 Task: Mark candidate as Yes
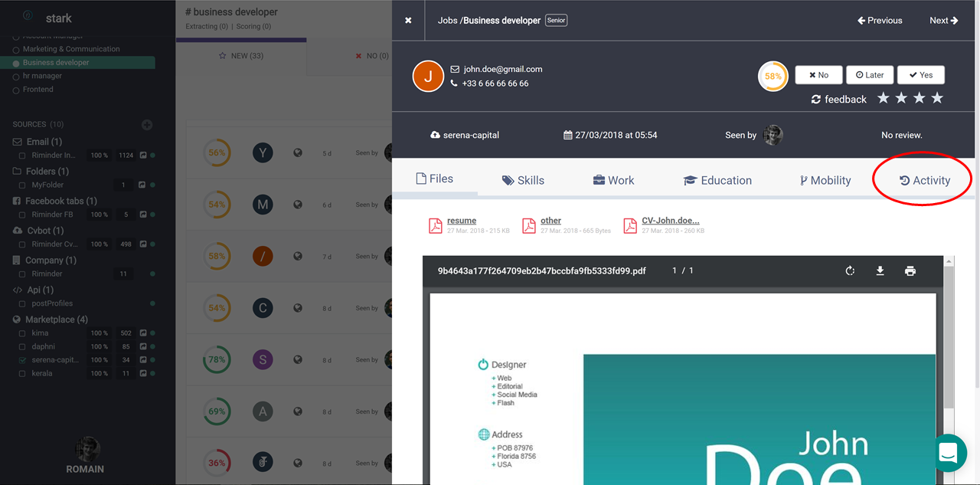point(921,75)
